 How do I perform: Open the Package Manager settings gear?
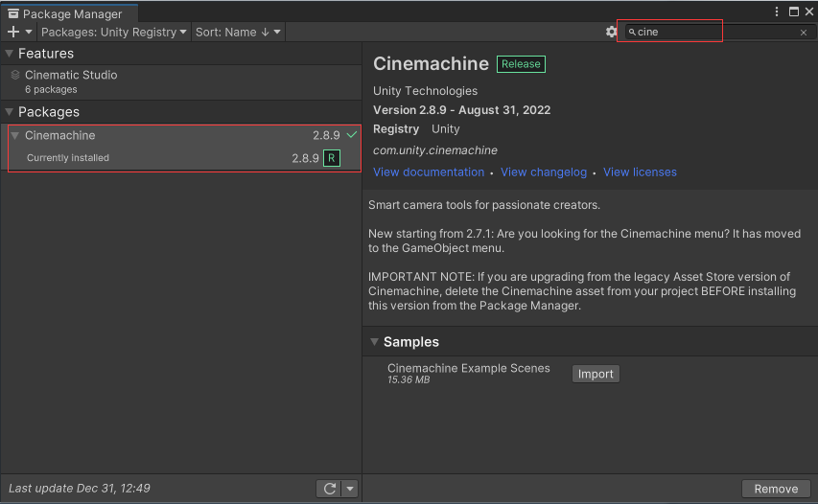[611, 32]
